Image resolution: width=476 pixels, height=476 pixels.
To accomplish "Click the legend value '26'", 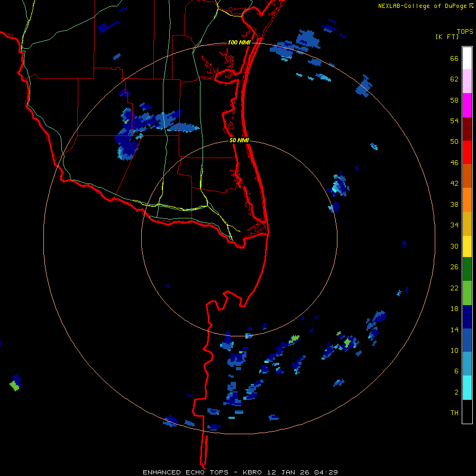I will (454, 267).
